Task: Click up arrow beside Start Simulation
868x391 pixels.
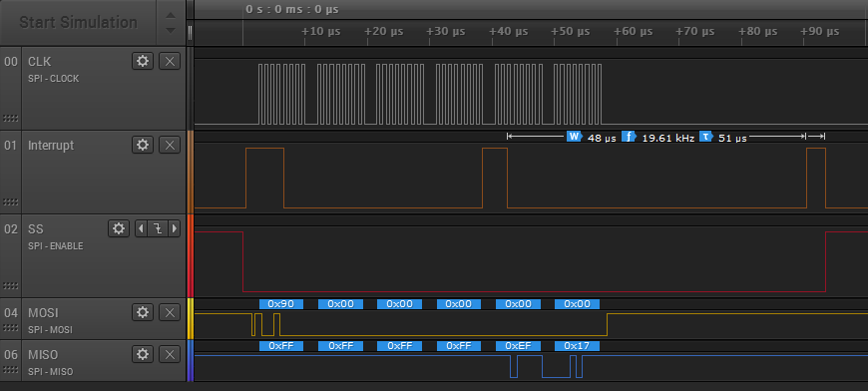Action: (x=171, y=15)
